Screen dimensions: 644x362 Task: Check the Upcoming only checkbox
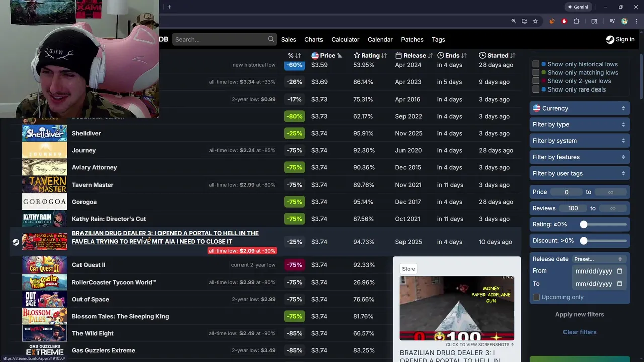536,297
